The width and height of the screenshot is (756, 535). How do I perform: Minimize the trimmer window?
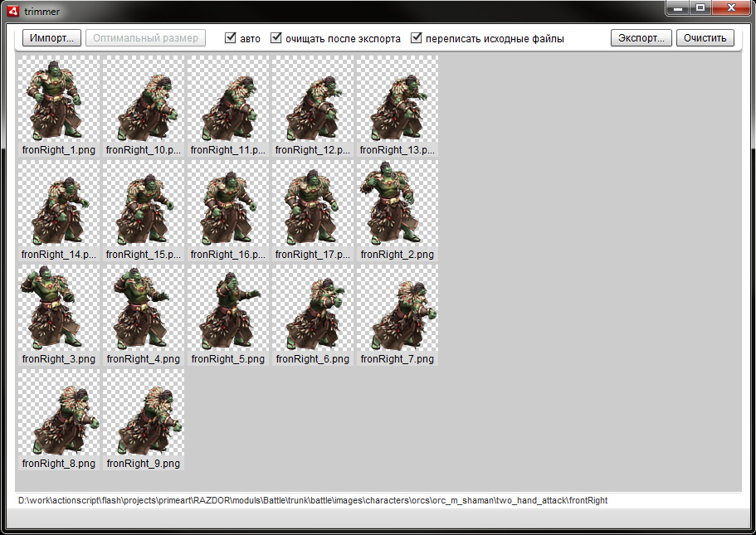(677, 8)
